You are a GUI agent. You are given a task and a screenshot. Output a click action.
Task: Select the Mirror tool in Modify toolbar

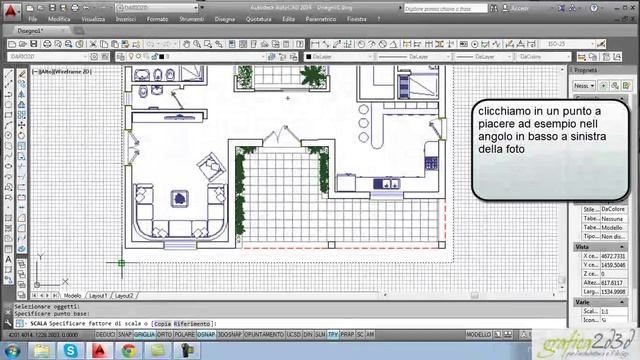(x=22, y=94)
